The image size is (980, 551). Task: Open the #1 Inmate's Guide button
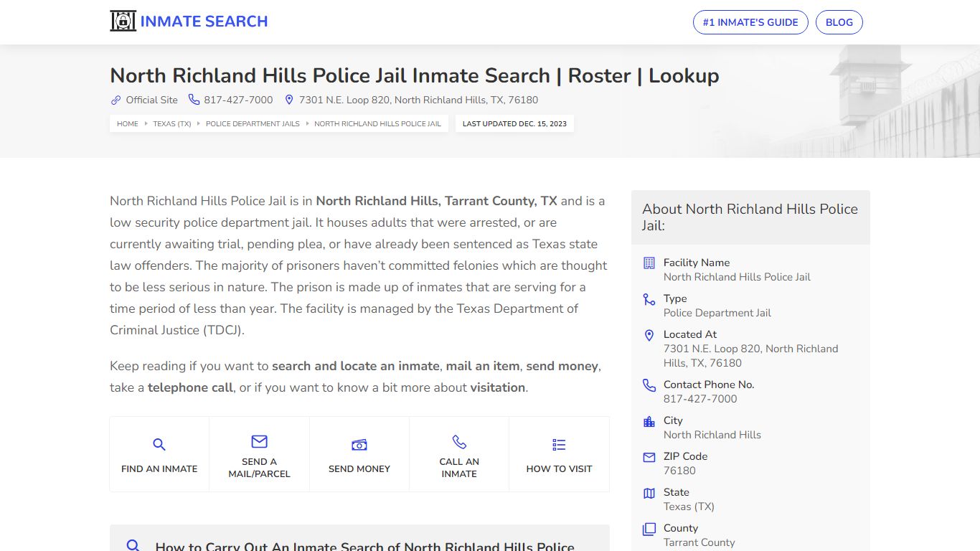tap(750, 22)
